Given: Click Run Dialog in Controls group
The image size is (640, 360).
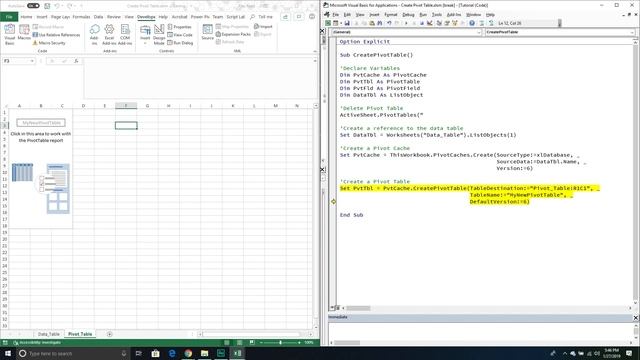Looking at the screenshot, I should 180,43.
